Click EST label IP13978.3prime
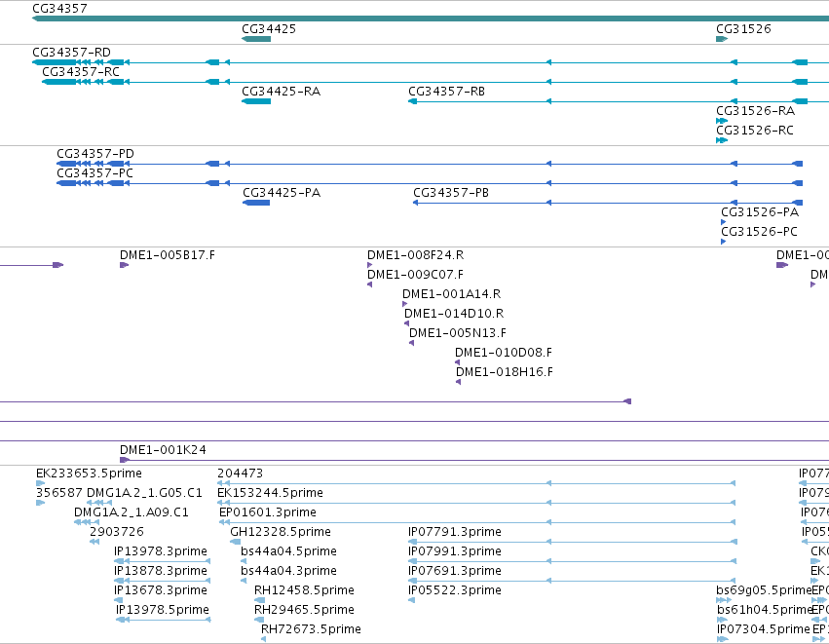 pos(160,552)
